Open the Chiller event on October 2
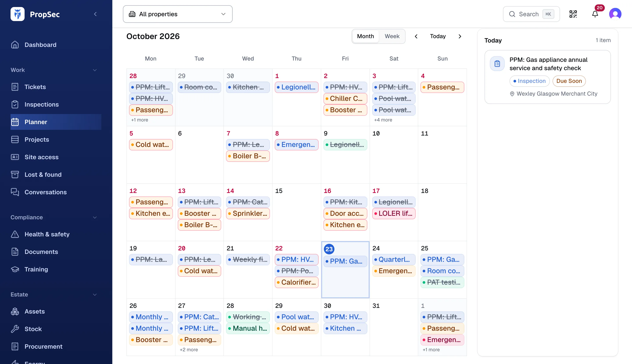This screenshot has width=632, height=364. 345,98
